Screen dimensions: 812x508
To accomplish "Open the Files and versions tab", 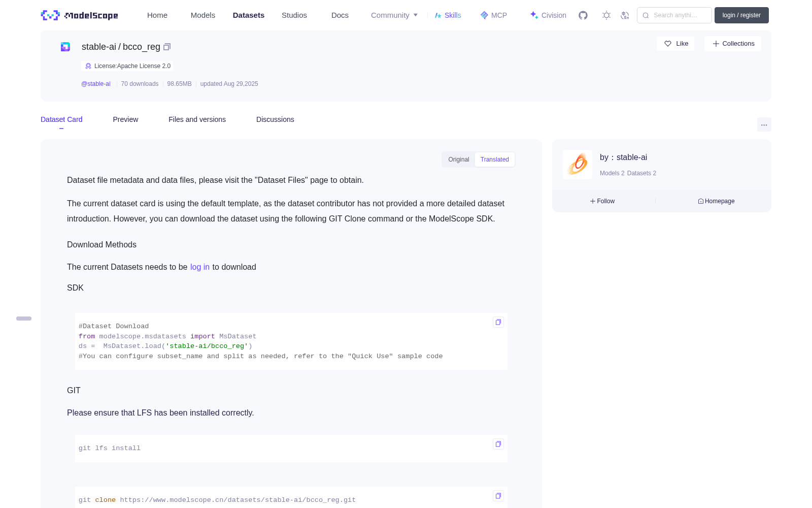I will [197, 119].
